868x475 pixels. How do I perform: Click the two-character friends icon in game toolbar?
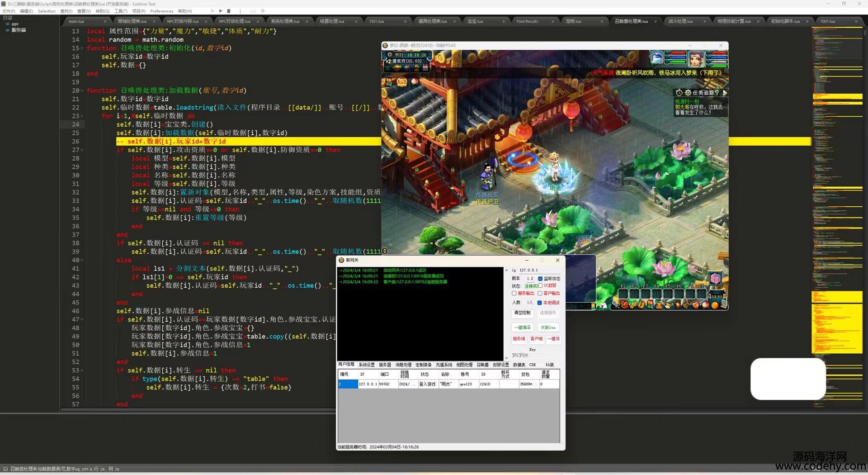(650, 305)
